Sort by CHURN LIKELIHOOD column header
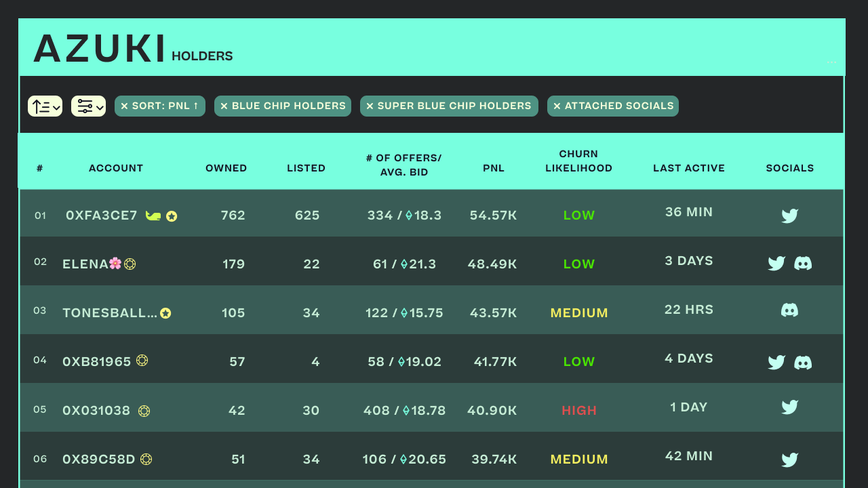868x488 pixels. click(x=579, y=161)
